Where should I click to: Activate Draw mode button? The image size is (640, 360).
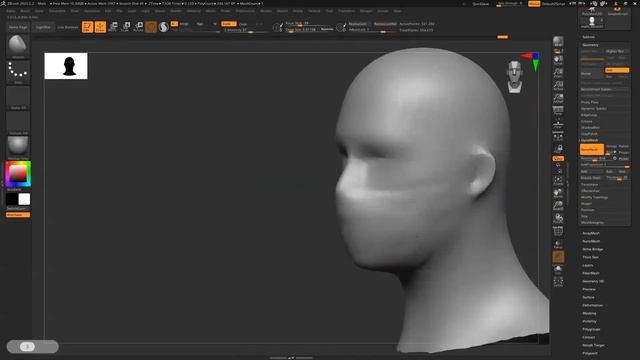click(x=100, y=27)
